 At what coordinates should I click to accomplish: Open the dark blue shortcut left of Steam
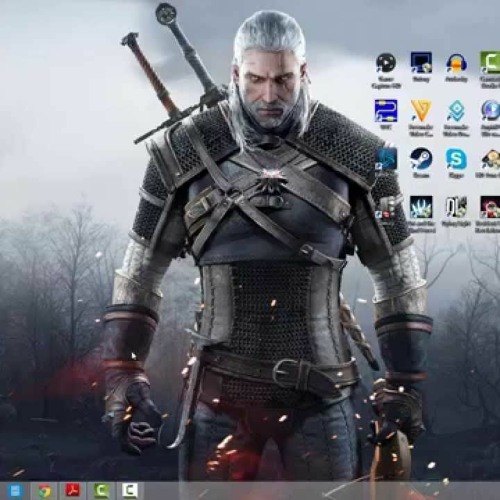(x=386, y=159)
